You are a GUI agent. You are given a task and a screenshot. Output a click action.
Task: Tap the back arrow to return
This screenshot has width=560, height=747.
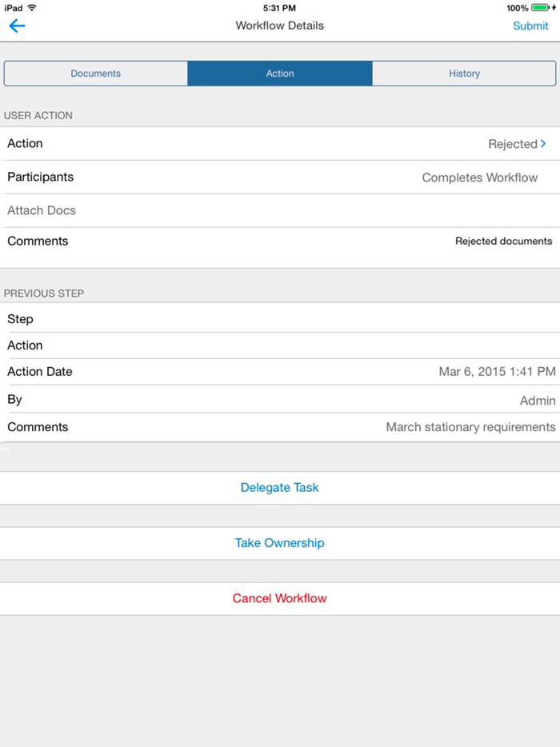pyautogui.click(x=17, y=26)
